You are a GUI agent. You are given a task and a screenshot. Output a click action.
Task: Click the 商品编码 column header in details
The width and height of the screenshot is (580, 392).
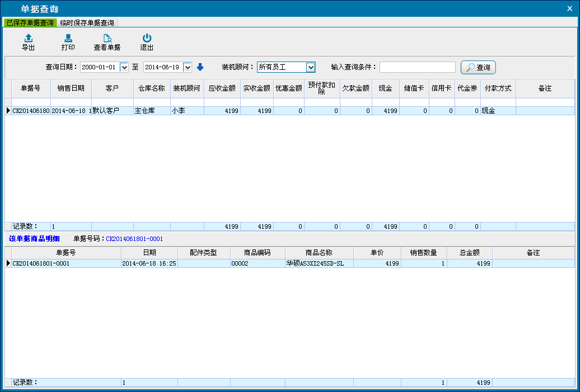pos(257,253)
